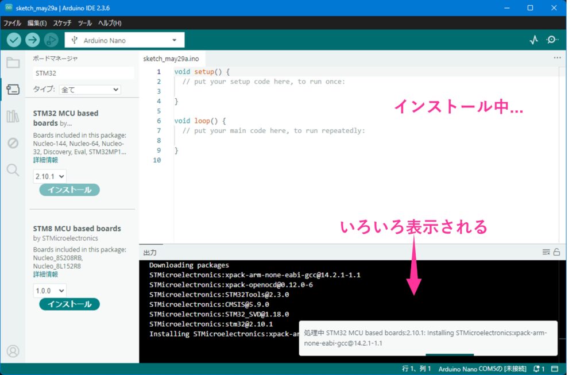Click the Arduino IDE app logo
This screenshot has height=375, width=588.
tap(8, 8)
